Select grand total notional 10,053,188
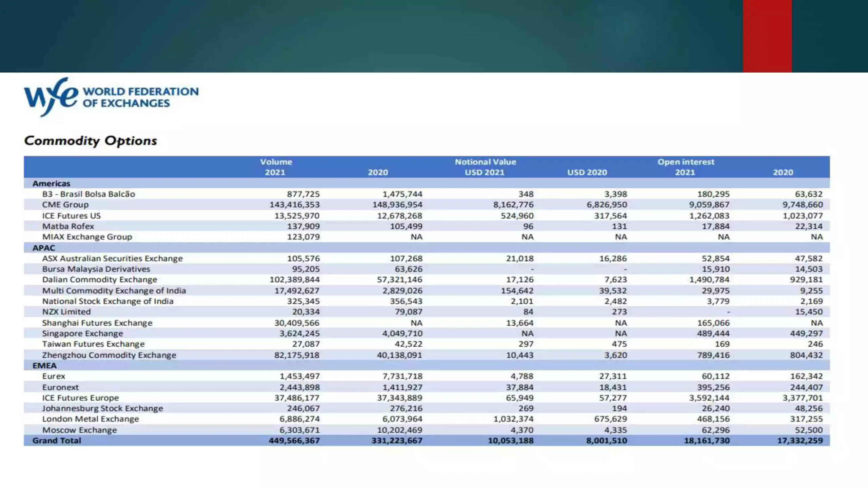 click(511, 441)
